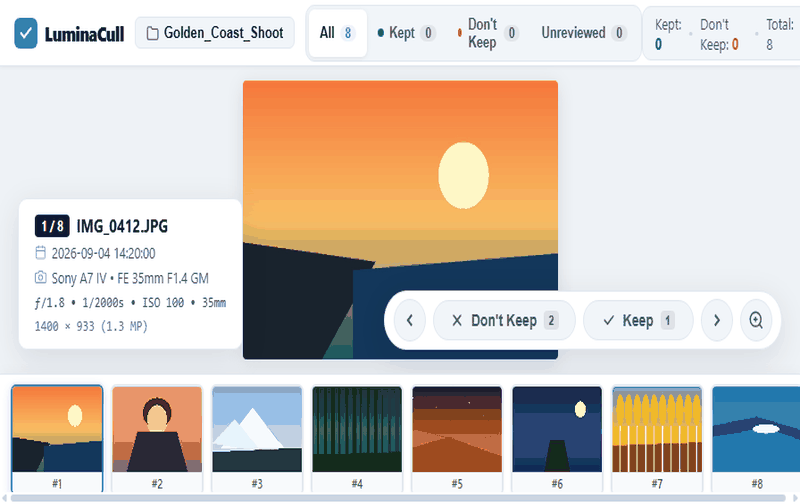
Task: Switch to the Unreviewed filter tab
Action: click(x=584, y=33)
